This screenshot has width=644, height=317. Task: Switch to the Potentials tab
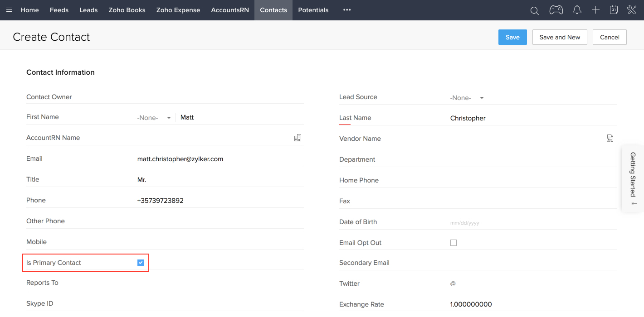pyautogui.click(x=313, y=10)
